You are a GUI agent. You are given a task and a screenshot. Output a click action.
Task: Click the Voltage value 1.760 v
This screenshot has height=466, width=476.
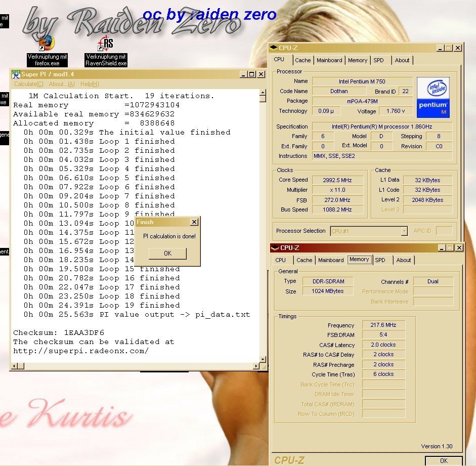click(x=396, y=111)
